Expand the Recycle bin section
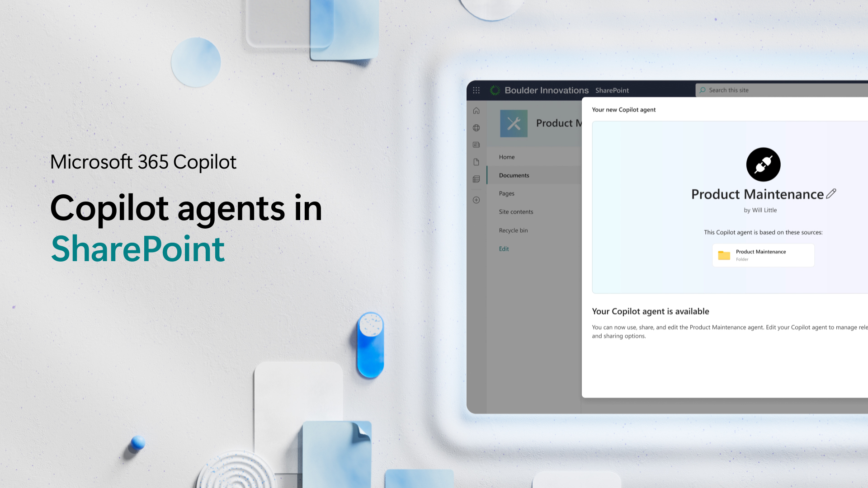This screenshot has width=868, height=488. point(513,230)
